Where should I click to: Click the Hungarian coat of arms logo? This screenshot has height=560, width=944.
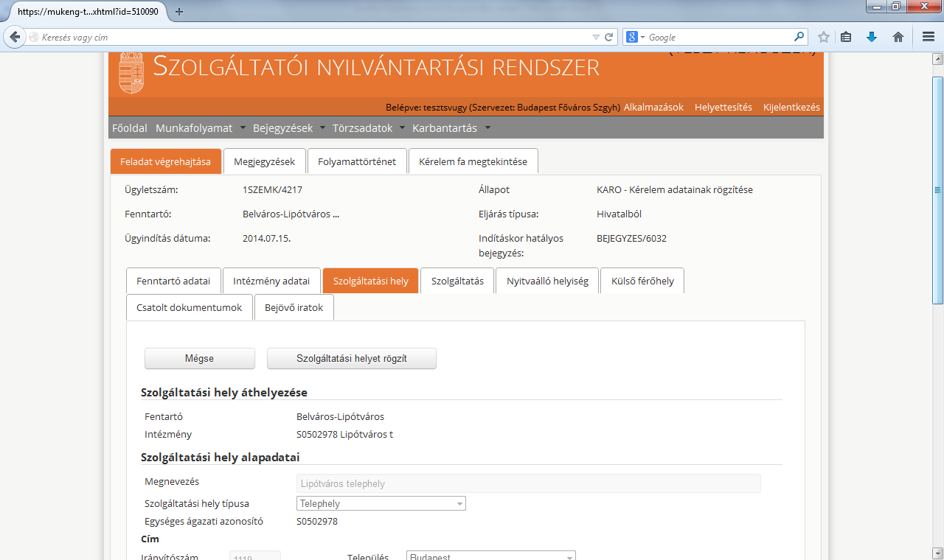click(x=131, y=73)
